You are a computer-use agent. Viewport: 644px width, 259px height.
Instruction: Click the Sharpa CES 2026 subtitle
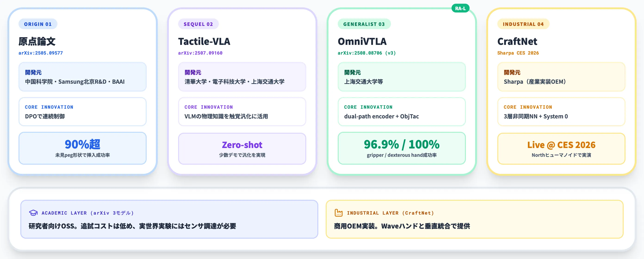[518, 53]
